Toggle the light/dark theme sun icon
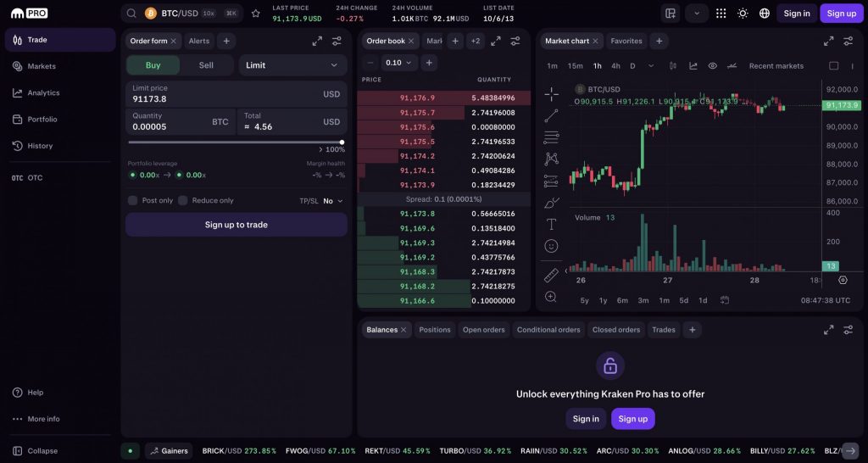Screen dimensions: 868x463 743,14
